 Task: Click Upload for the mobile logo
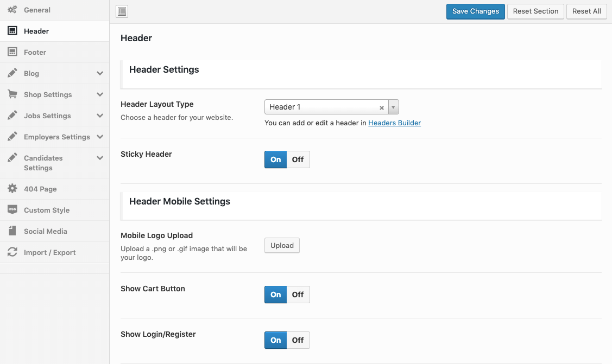pos(282,246)
